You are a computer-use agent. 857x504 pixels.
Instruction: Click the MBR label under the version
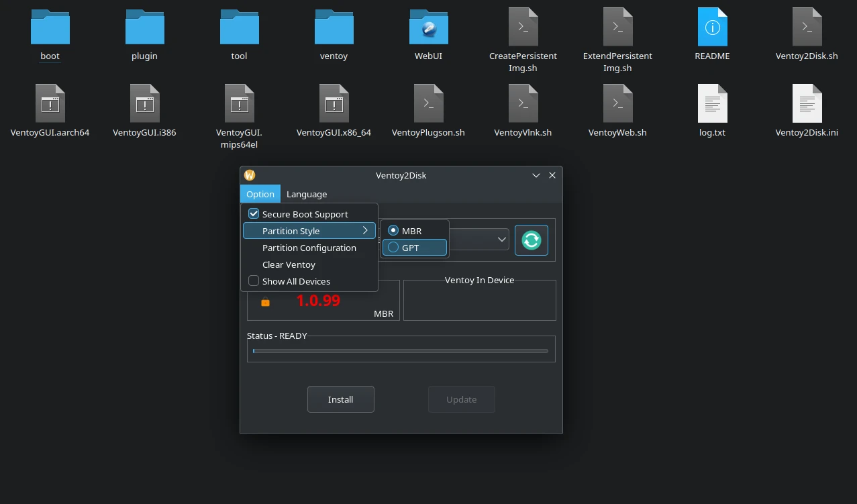click(384, 313)
